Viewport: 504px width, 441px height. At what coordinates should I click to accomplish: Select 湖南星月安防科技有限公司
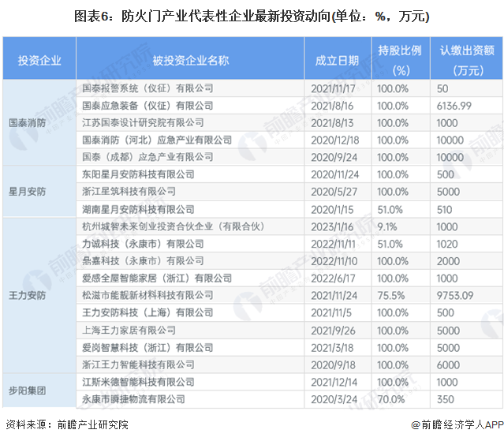(138, 209)
